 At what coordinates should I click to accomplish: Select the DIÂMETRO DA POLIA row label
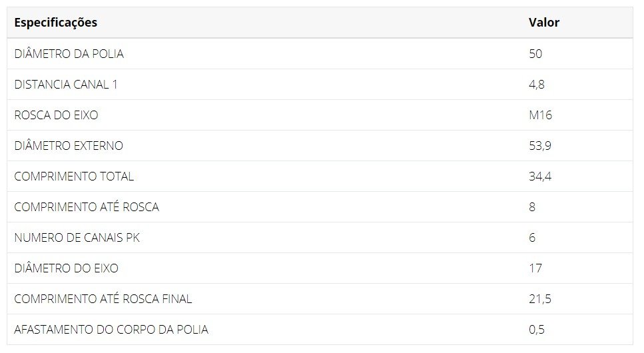coord(69,54)
